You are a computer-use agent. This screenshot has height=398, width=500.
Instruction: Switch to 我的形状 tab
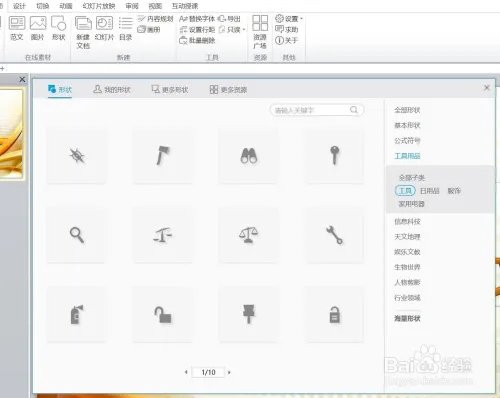[112, 90]
